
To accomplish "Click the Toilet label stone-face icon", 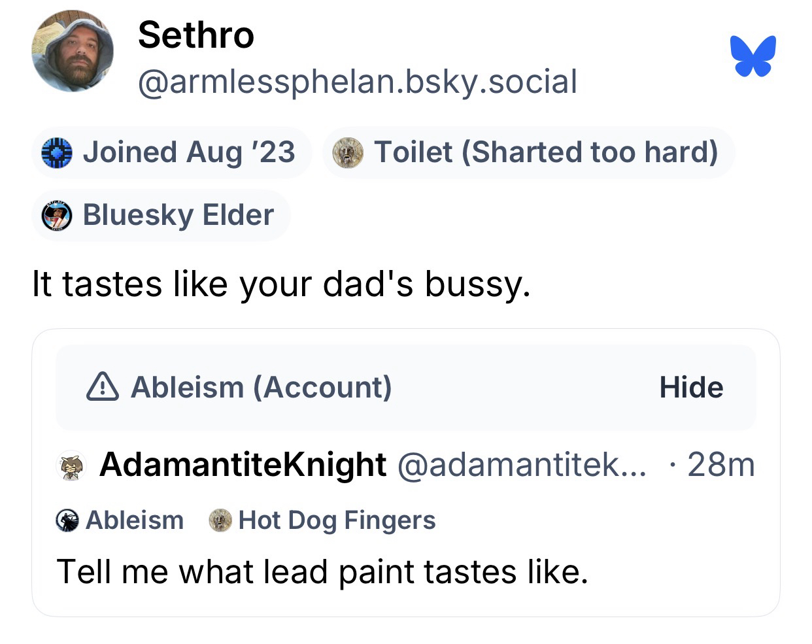I will point(347,152).
